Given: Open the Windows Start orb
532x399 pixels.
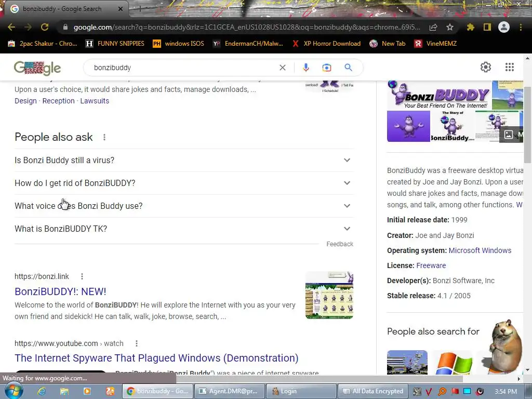Looking at the screenshot, I should 14,391.
